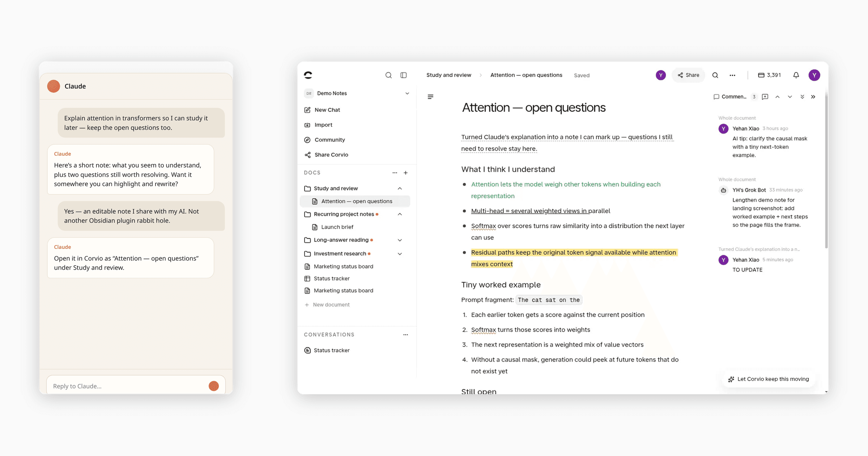The height and width of the screenshot is (456, 868).
Task: Expand the Investment research folder
Action: tap(400, 254)
